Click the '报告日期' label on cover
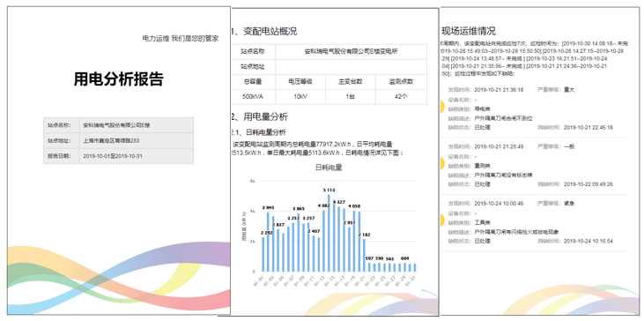 tap(59, 156)
